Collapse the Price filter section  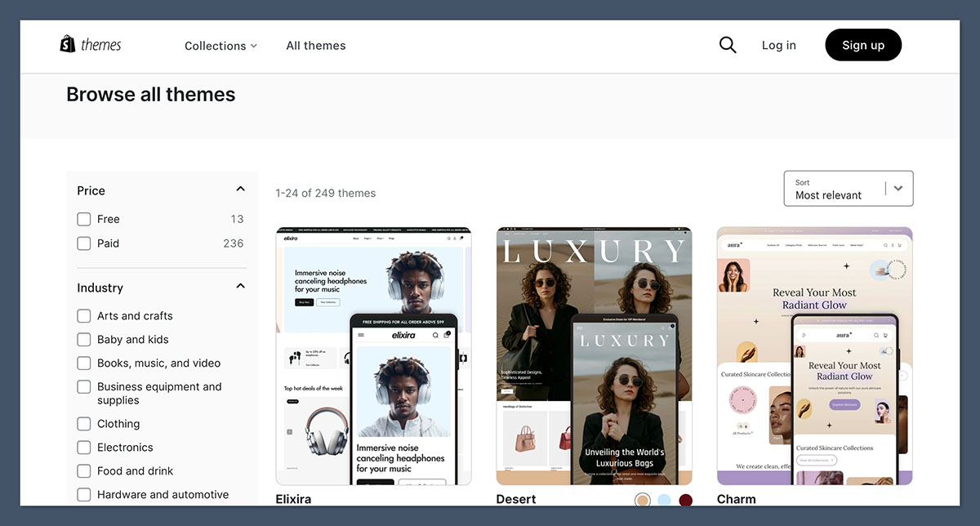pyautogui.click(x=240, y=188)
